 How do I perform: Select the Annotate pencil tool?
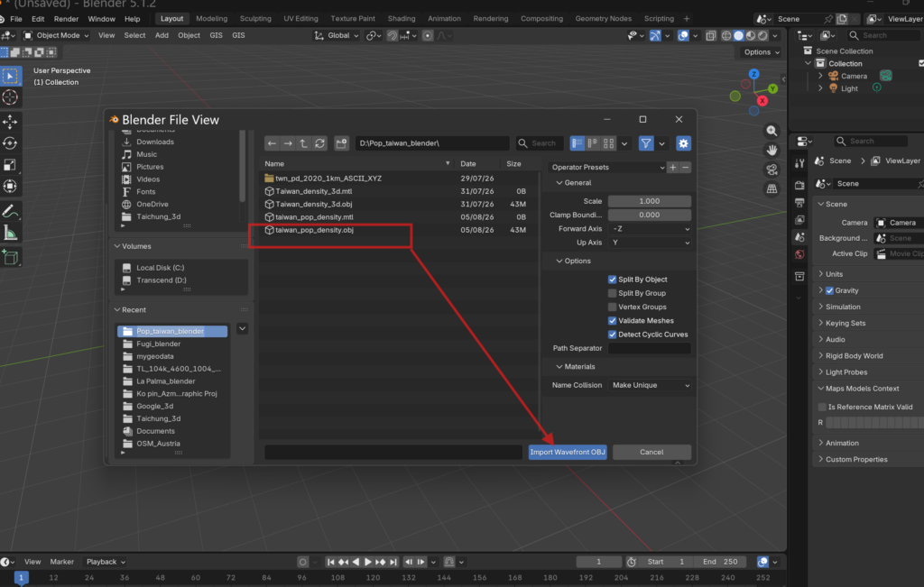10,211
